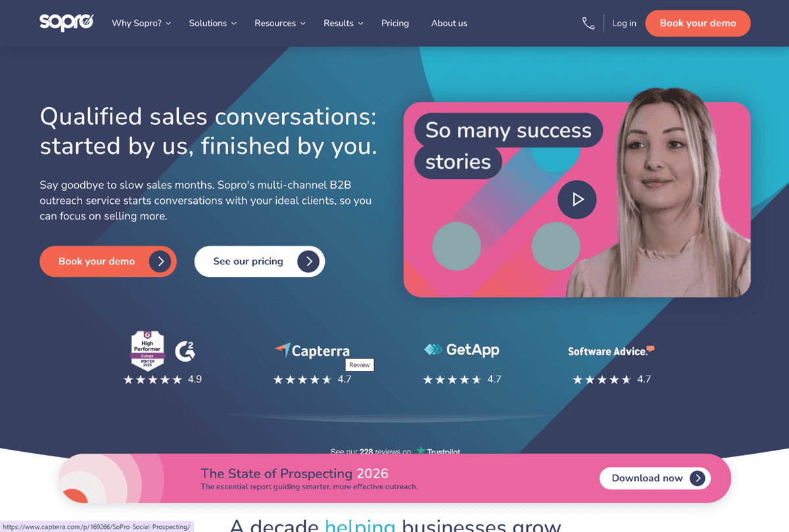
Task: Open the G2 High Performer badge
Action: [x=147, y=351]
